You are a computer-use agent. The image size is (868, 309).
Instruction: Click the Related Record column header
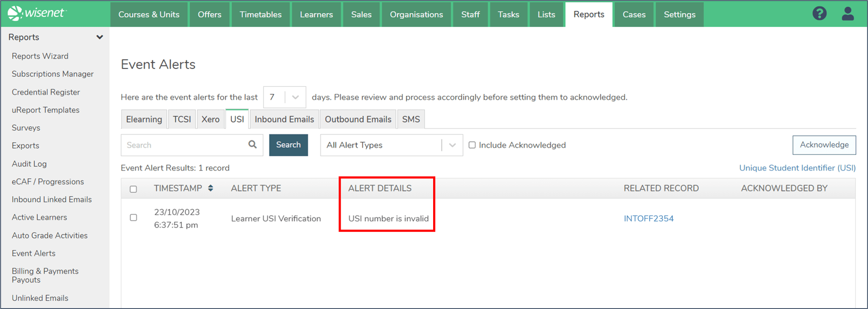(x=661, y=188)
